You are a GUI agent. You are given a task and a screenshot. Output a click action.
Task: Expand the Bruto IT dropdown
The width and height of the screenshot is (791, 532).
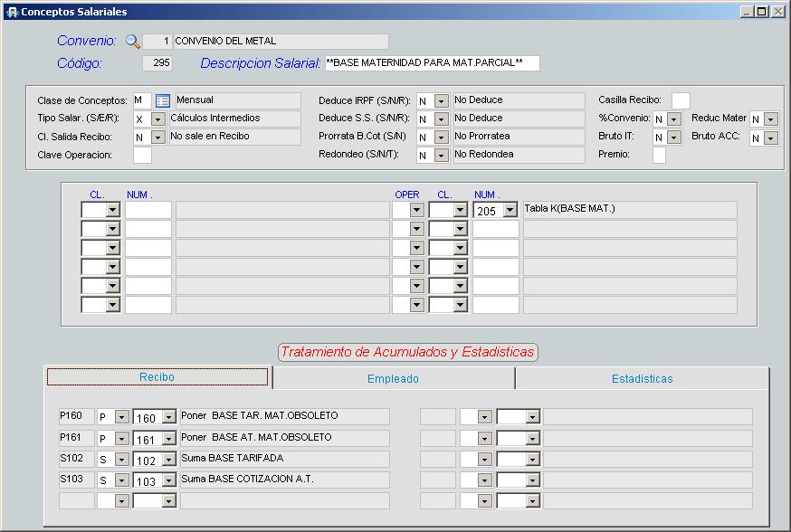click(674, 138)
